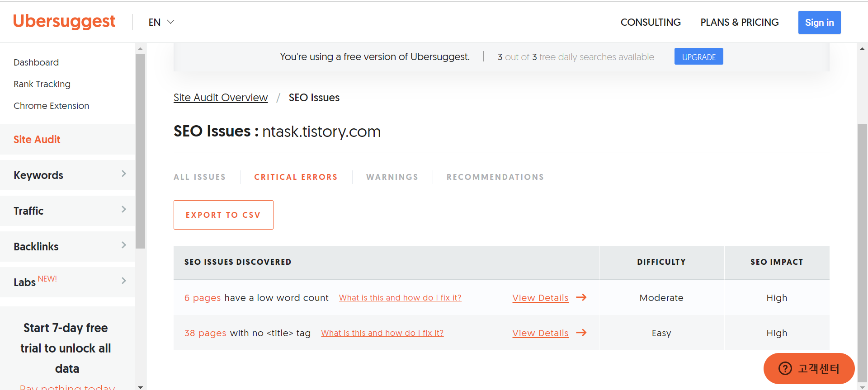Click page scrollbar up arrow
Viewport: 868px width, 390px height.
coord(862,48)
